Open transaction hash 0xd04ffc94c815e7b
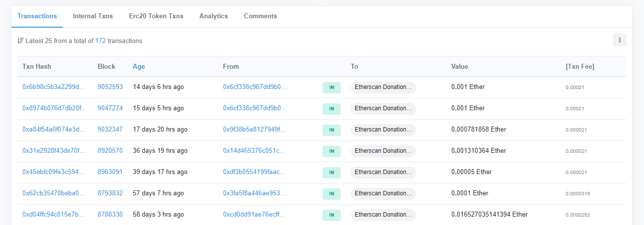Image resolution: width=644 pixels, height=225 pixels. click(54, 215)
